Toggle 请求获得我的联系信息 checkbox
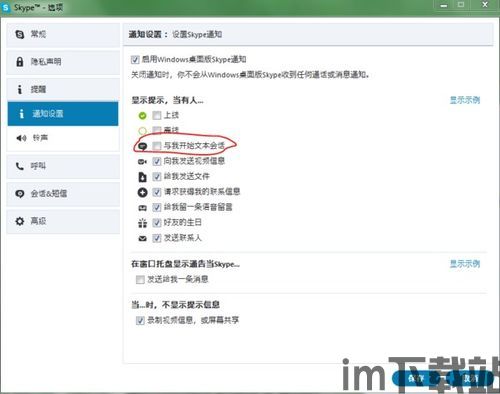500x394 pixels. (x=157, y=192)
